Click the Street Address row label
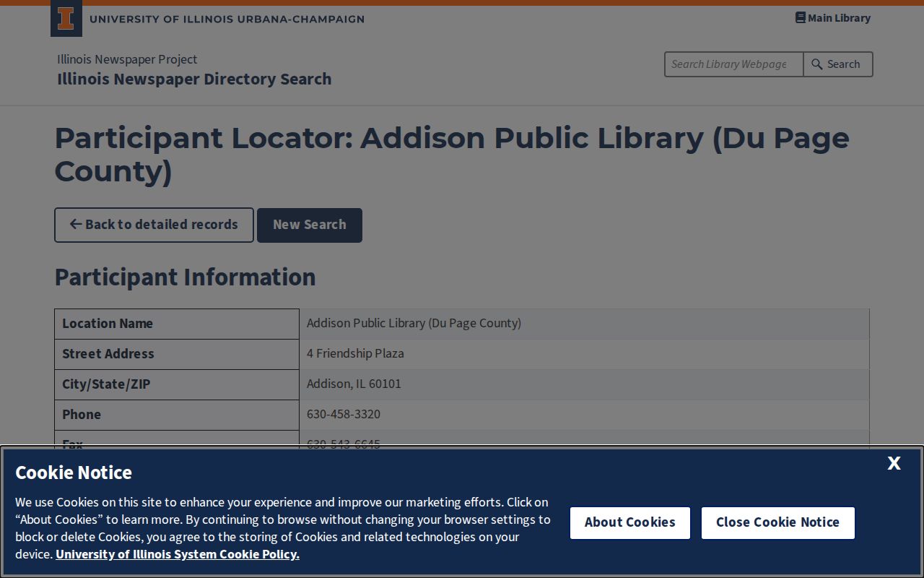This screenshot has width=924, height=578. tap(108, 354)
